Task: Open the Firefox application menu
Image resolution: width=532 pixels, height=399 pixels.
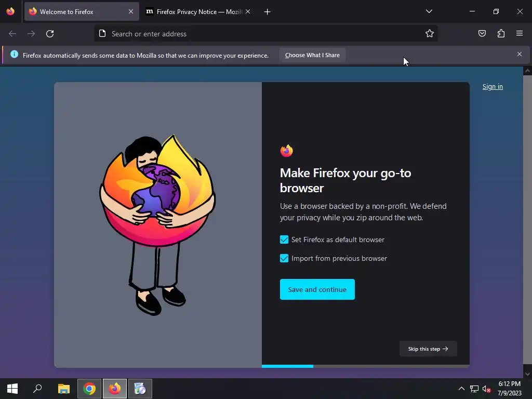Action: [520, 33]
